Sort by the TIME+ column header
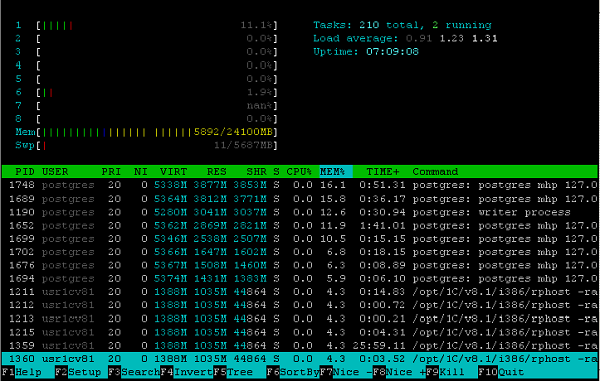Image resolution: width=600 pixels, height=381 pixels. (x=383, y=172)
